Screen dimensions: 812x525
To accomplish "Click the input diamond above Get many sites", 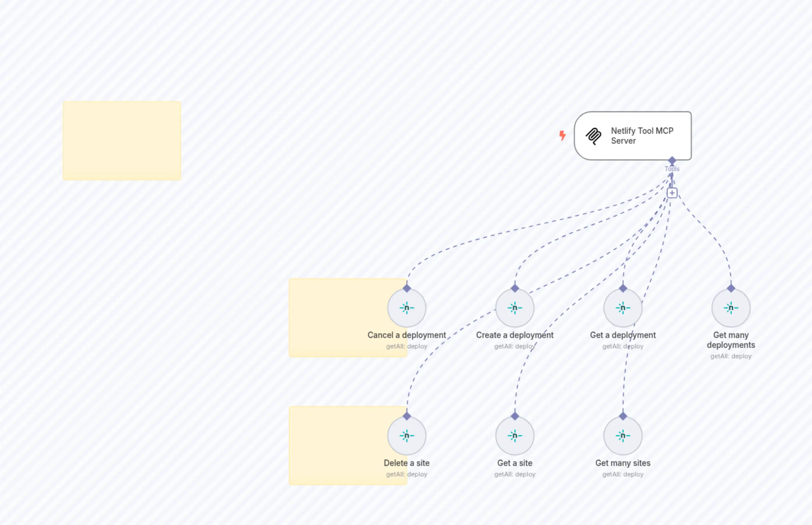I will pos(623,416).
